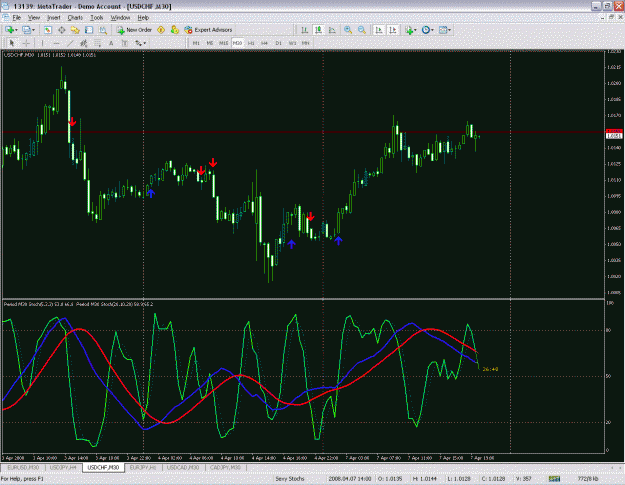625x485 pixels.
Task: Zoom in on the chart
Action: point(348,30)
